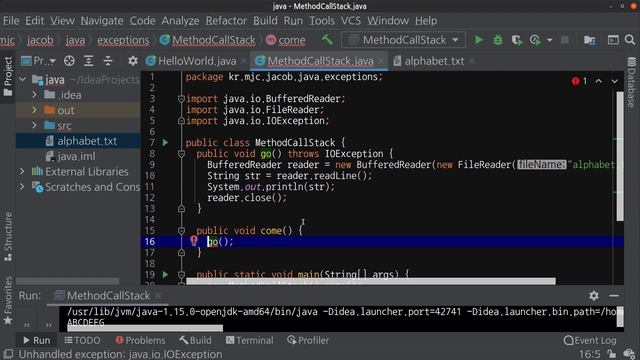Open the Problems tool window

point(140,340)
